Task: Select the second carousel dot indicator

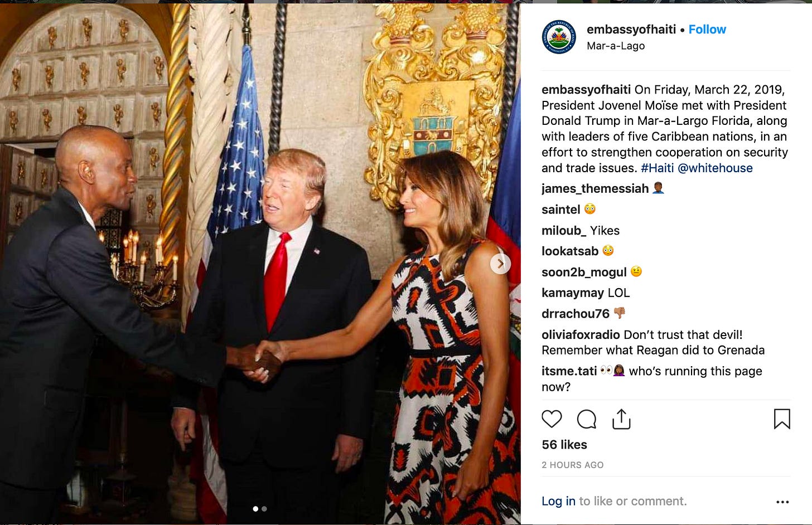Action: tap(264, 509)
